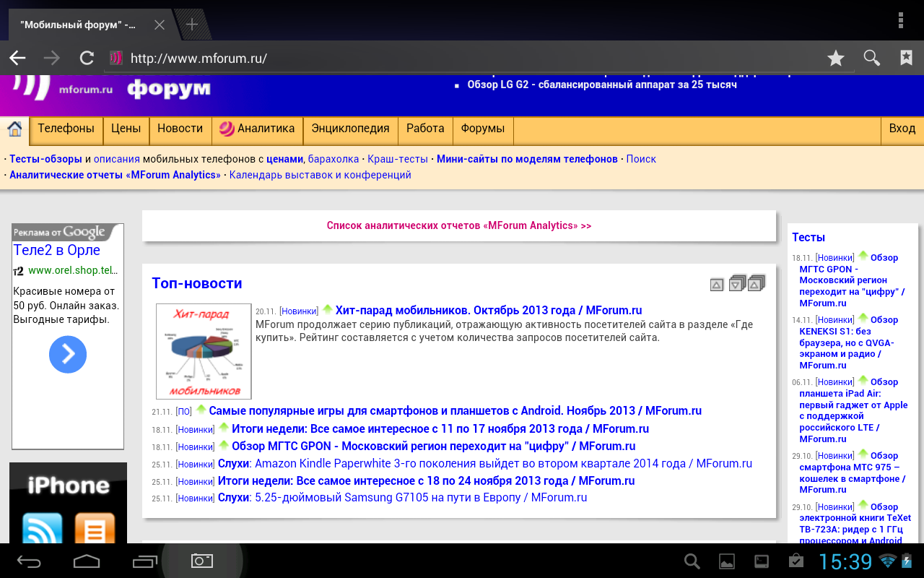Click the browser forward arrow

(52, 59)
